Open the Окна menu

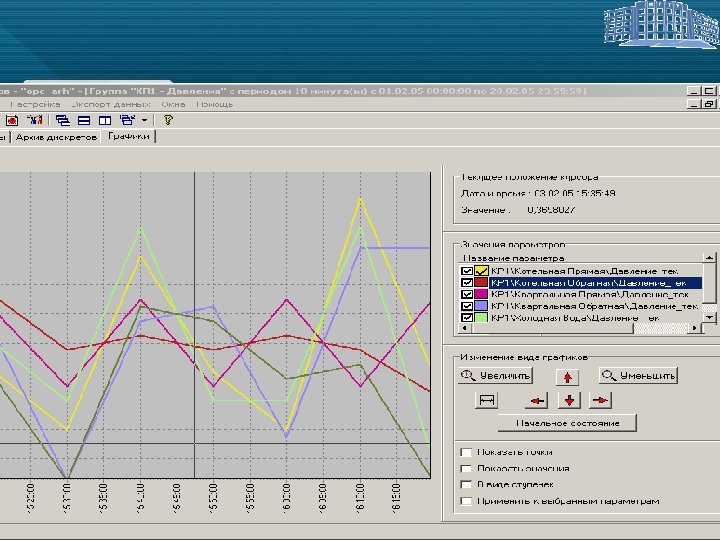[173, 104]
